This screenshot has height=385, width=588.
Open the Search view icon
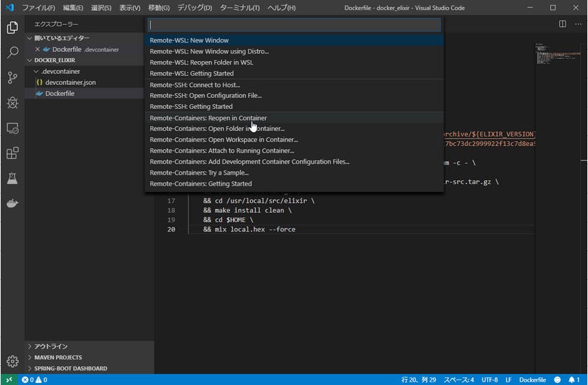[x=12, y=53]
